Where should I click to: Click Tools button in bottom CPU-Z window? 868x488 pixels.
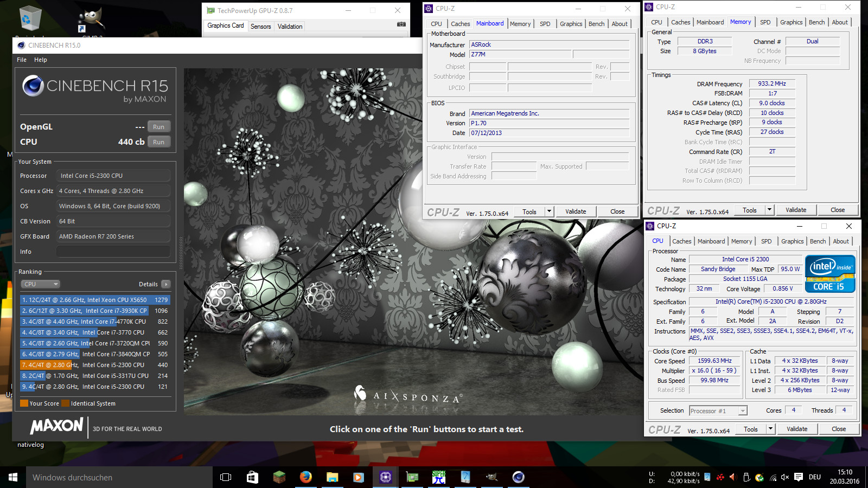point(751,429)
